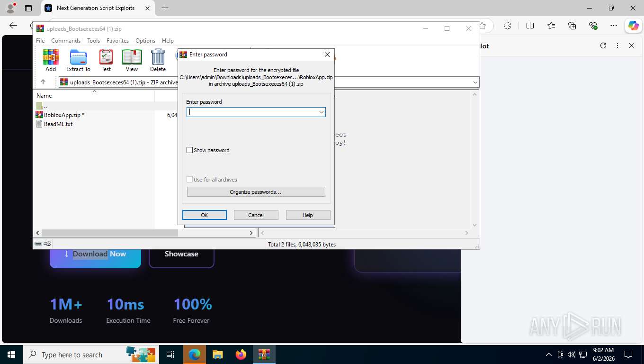Close the Next Generation Script Exploits tab

tap(147, 8)
